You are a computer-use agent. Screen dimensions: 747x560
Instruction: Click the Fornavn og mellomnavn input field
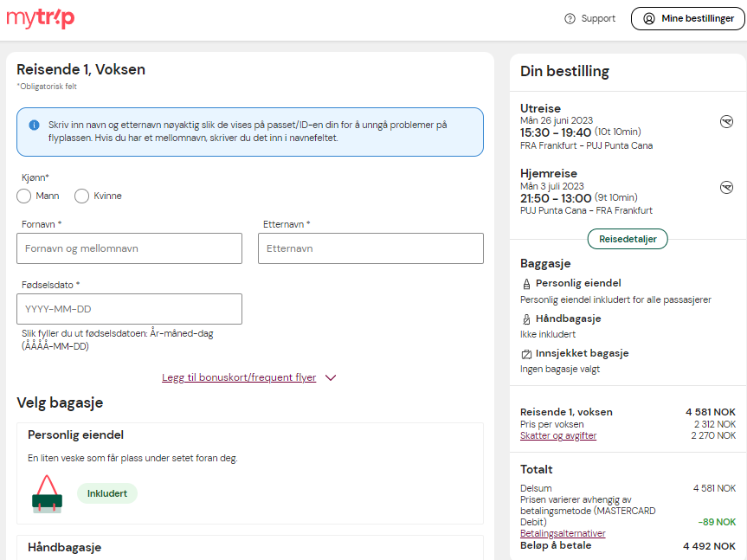pos(130,248)
